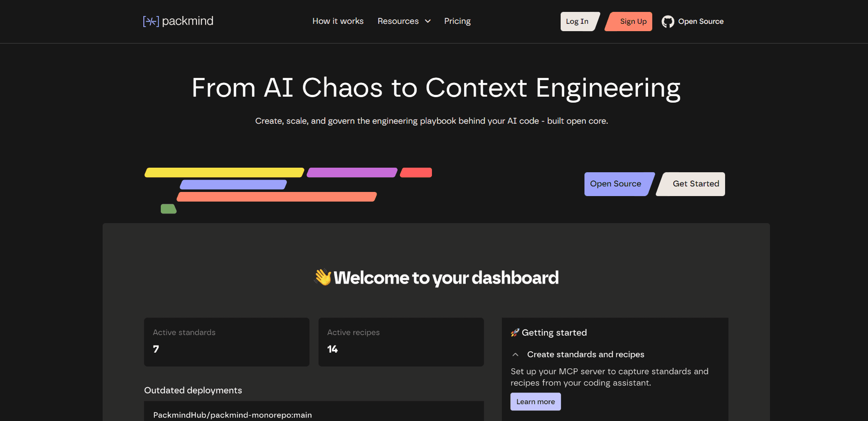This screenshot has width=868, height=421.
Task: Click the GitHub octocat icon
Action: pyautogui.click(x=668, y=22)
